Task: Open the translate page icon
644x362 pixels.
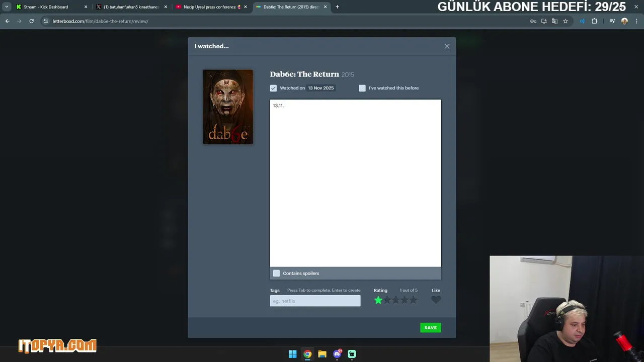Action: [554, 21]
